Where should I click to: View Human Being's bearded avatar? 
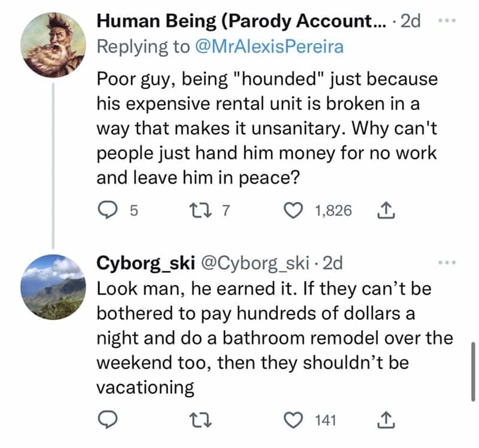click(x=52, y=41)
